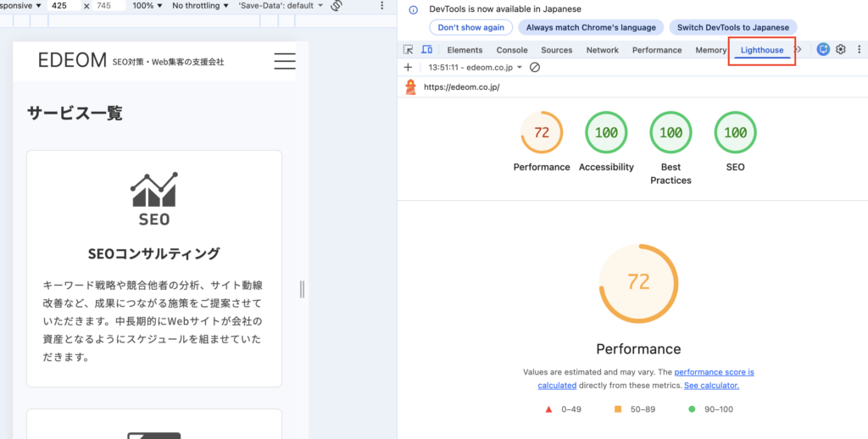Open DevTools settings gear

[x=841, y=50]
